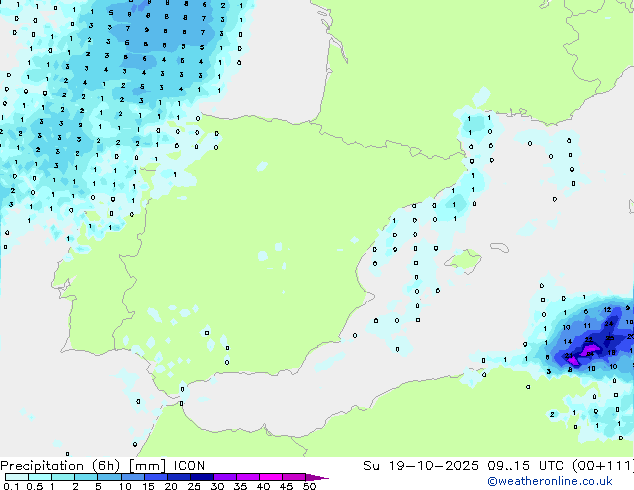Click the map value 18 in the storm cell
This screenshot has height=490, width=634.
point(611,353)
